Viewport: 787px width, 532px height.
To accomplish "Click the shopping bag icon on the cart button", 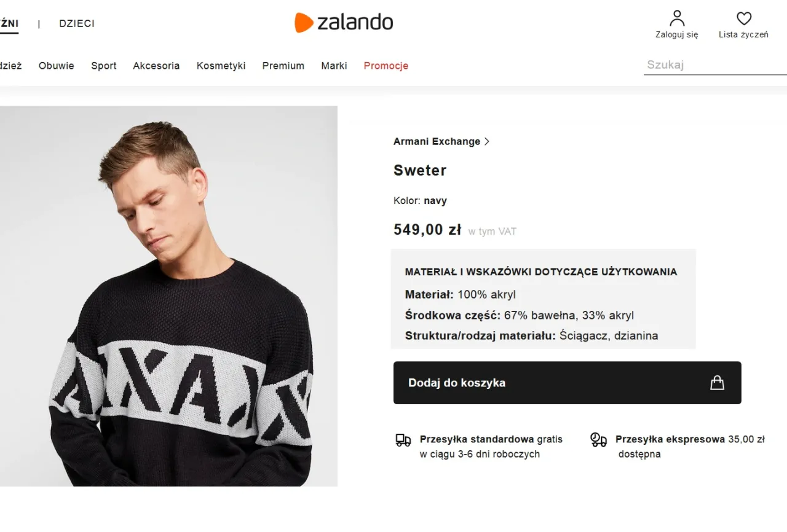I will [717, 382].
